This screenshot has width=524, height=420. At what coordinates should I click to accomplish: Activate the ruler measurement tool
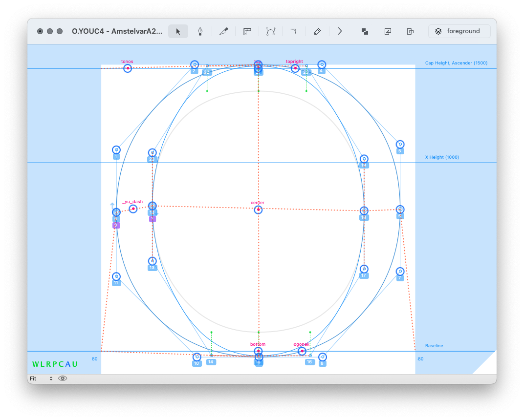click(247, 31)
